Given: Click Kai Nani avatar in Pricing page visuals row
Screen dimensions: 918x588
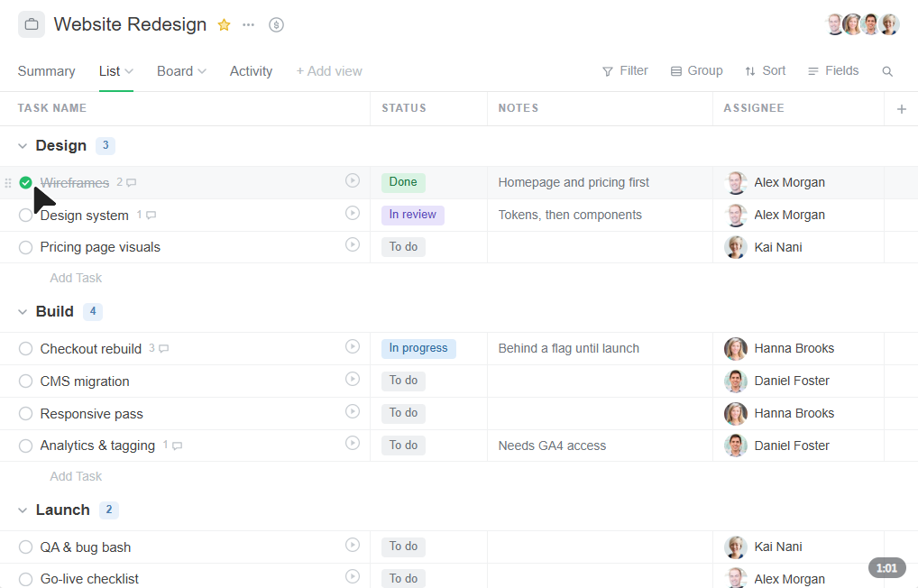Looking at the screenshot, I should tap(736, 247).
